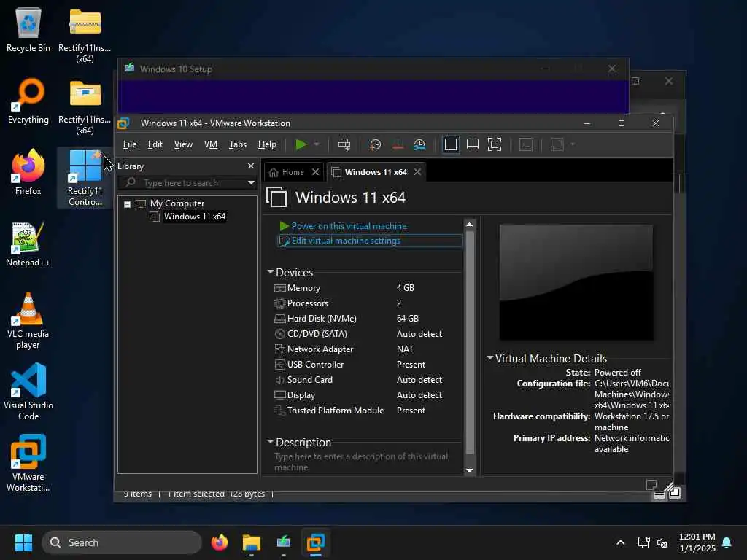Click the Windows Setup taskbar icon
747x560 pixels.
[x=284, y=542]
